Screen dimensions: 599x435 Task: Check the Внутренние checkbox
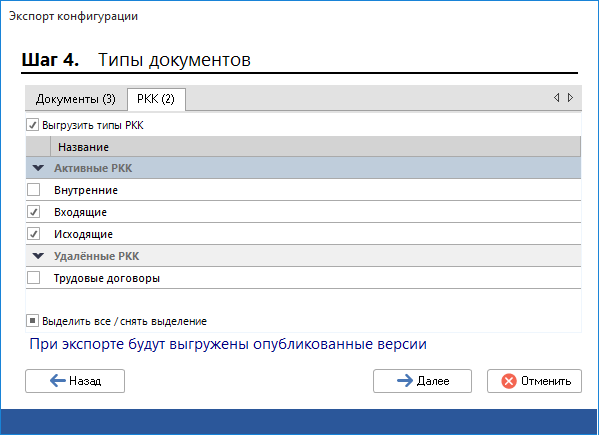tap(34, 190)
